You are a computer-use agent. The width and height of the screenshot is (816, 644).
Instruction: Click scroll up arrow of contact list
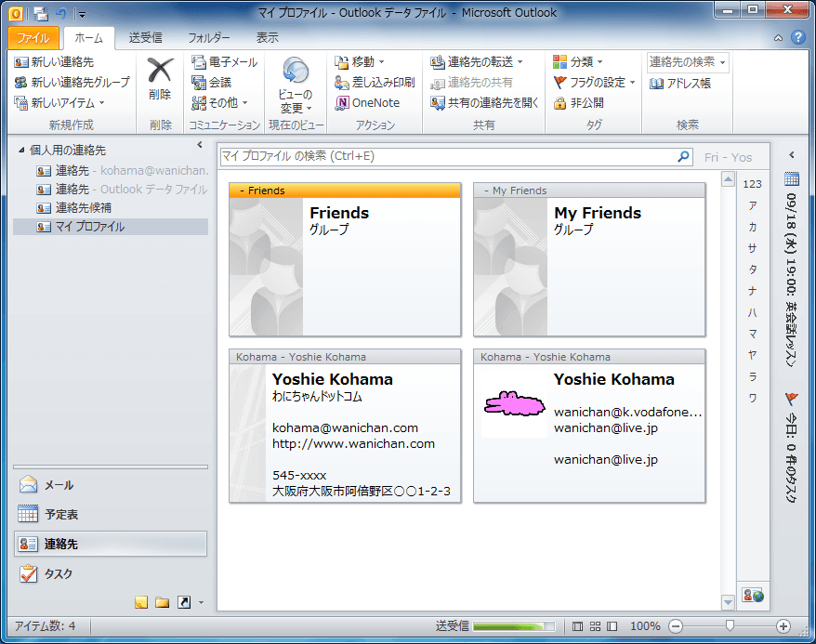pos(728,180)
